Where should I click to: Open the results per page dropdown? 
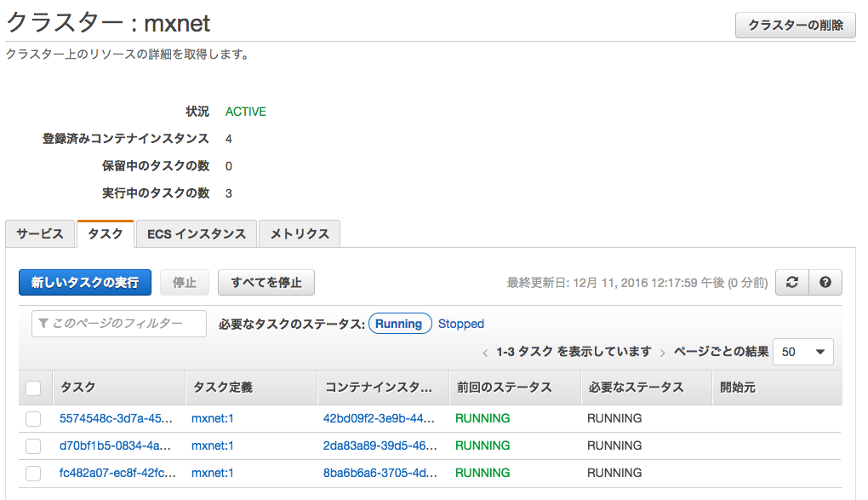point(802,352)
